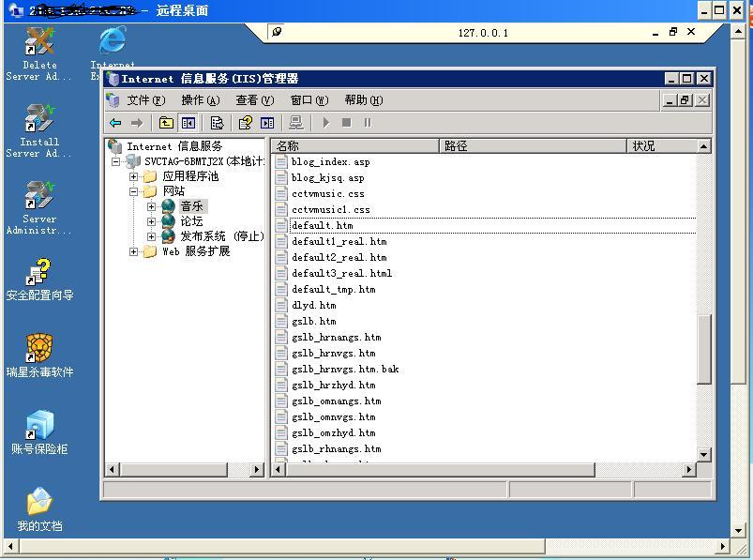
Task: Click the Forward arrow in IIS toolbar
Action: tap(137, 123)
